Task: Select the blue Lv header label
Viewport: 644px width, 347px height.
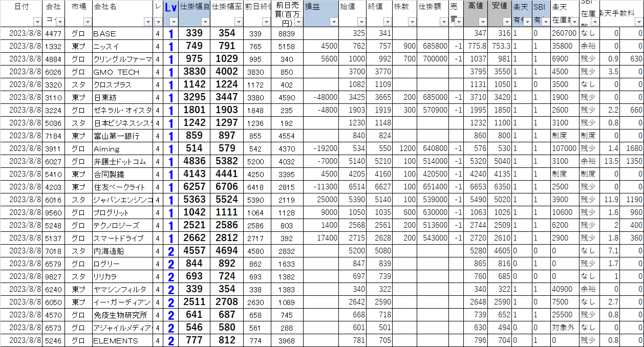Action: point(170,8)
